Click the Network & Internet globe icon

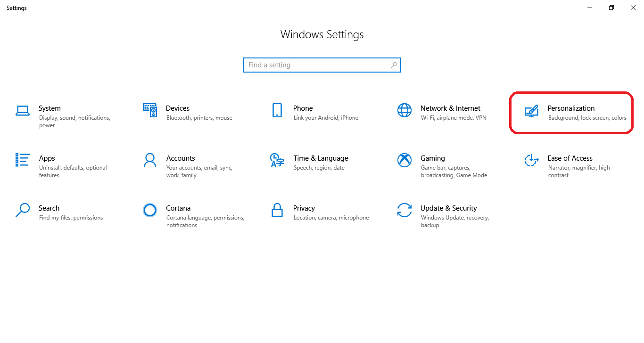(x=405, y=110)
